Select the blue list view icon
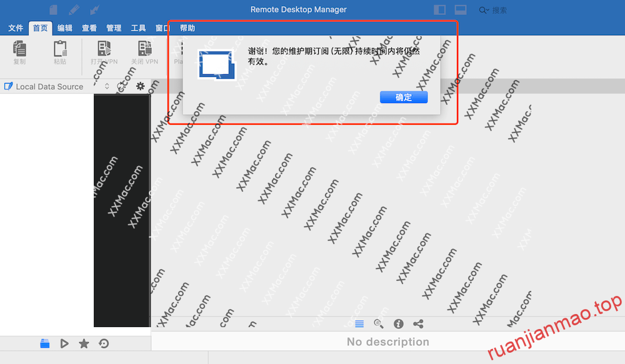 [x=359, y=323]
